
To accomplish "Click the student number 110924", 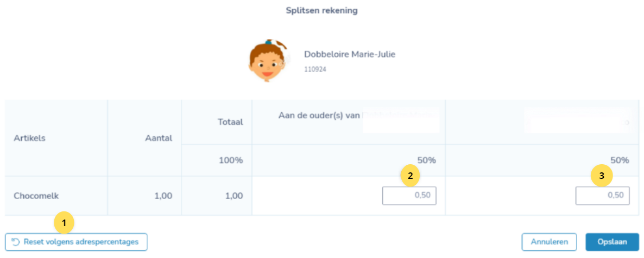I will click(x=315, y=70).
